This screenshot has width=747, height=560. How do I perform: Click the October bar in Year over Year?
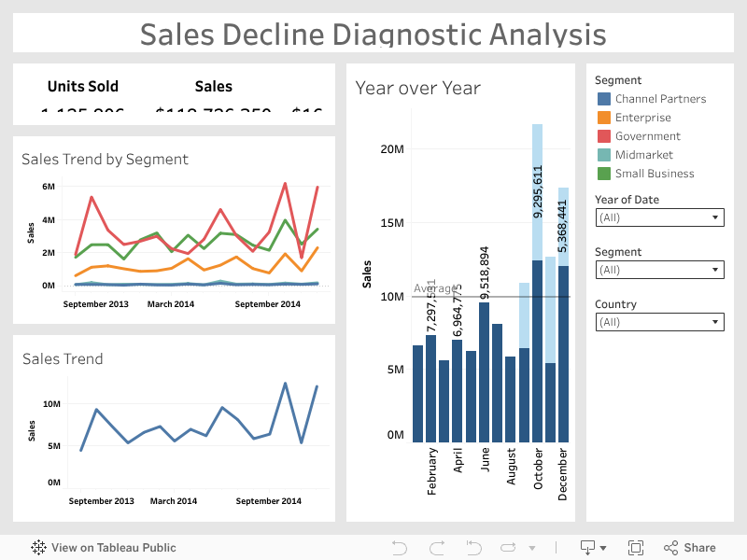pos(537,353)
